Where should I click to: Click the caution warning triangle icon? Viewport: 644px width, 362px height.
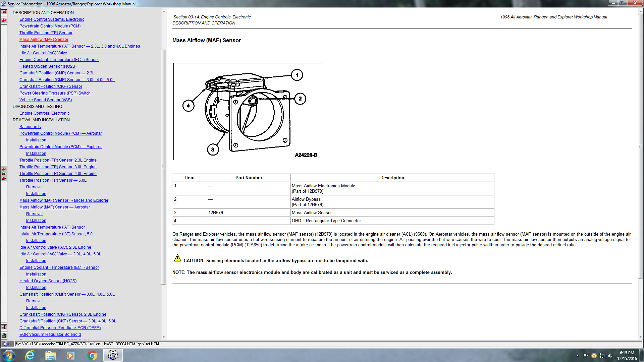coord(177,258)
